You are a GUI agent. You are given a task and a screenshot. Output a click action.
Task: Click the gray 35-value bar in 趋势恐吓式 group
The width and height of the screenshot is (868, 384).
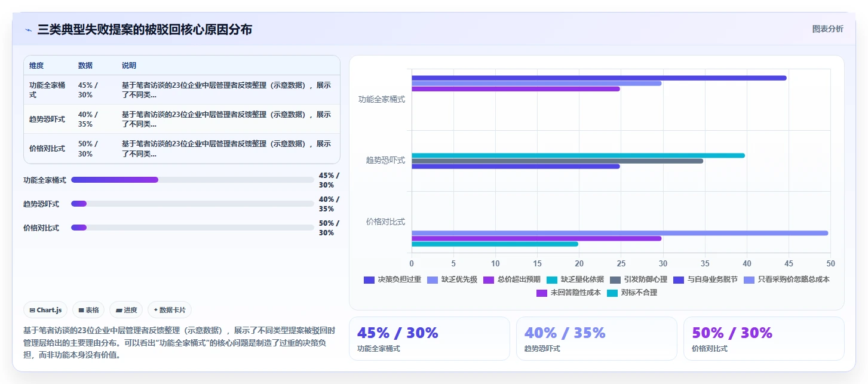(x=557, y=161)
